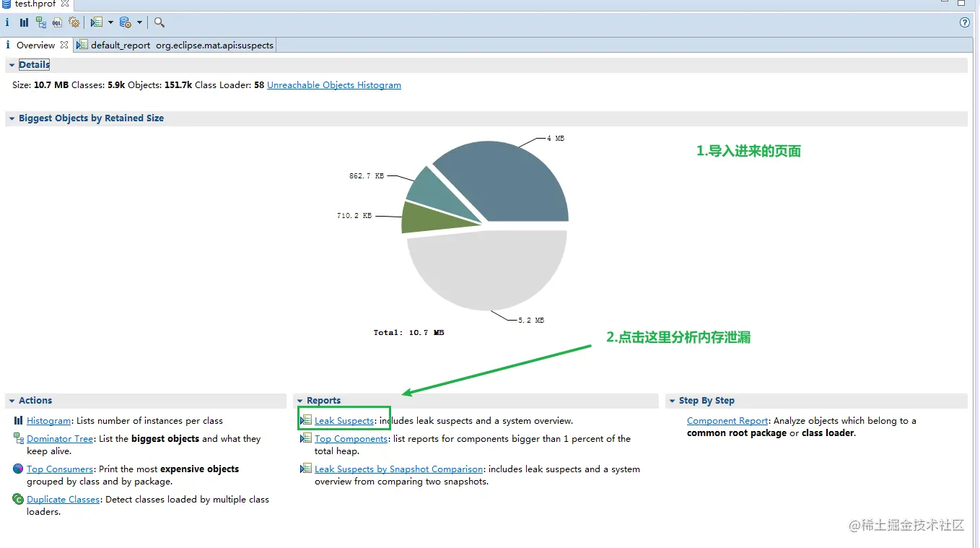The height and width of the screenshot is (548, 980).
Task: Open the reports toolbar dropdown arrow
Action: [x=110, y=22]
